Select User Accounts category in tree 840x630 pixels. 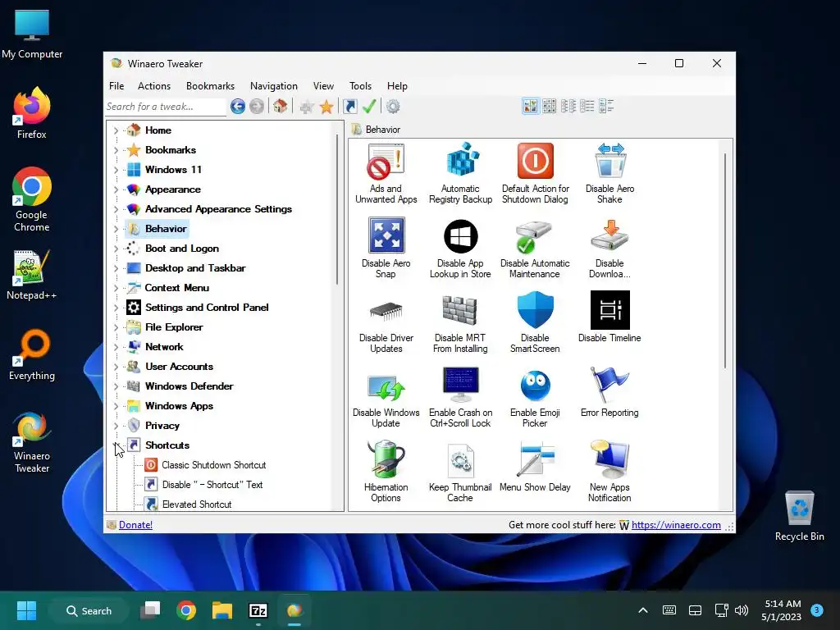[x=179, y=367]
